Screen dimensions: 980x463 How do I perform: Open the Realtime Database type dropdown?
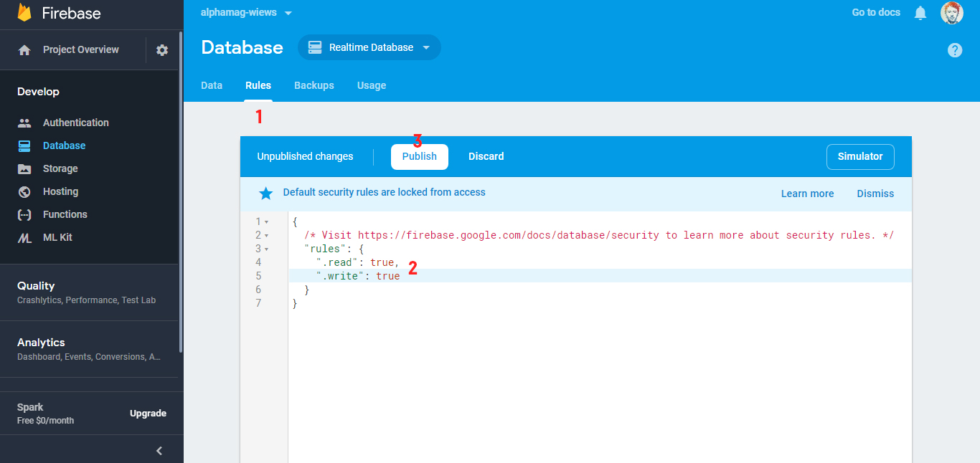369,47
